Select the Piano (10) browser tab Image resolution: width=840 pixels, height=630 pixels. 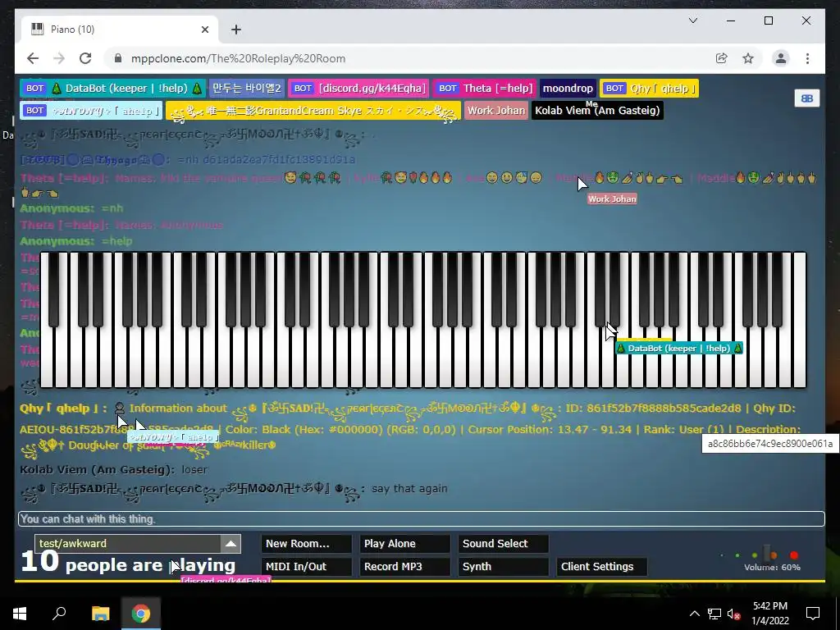120,30
